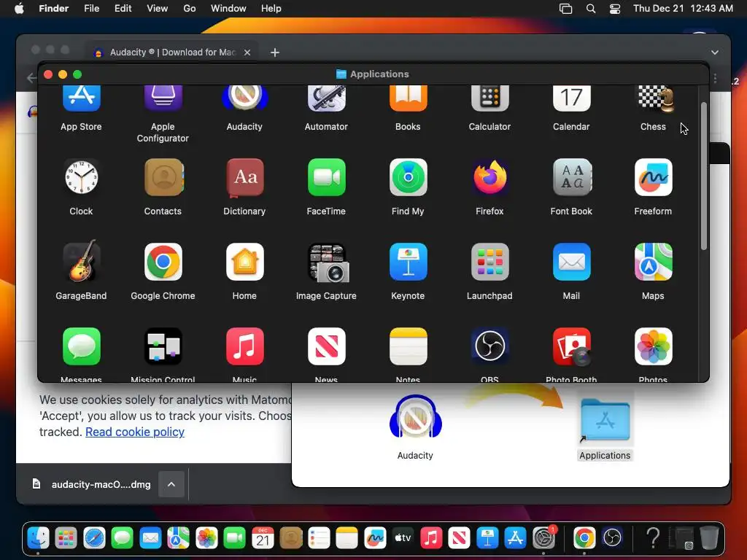This screenshot has height=560, width=747.
Task: Expand the Chrome tab search chevron
Action: 715,52
